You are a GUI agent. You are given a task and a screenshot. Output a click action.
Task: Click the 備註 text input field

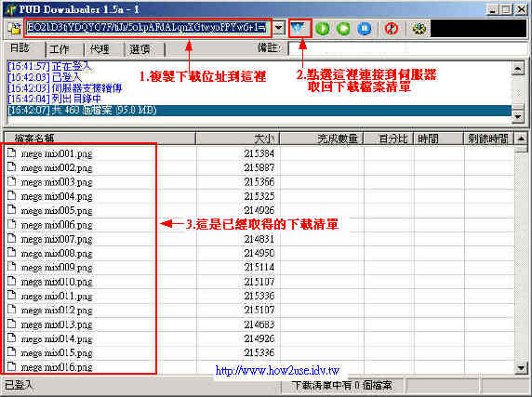[x=407, y=48]
